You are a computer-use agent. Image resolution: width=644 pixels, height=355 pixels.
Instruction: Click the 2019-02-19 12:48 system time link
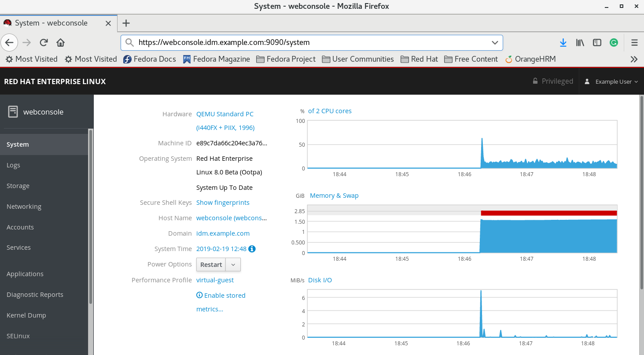[x=221, y=249]
